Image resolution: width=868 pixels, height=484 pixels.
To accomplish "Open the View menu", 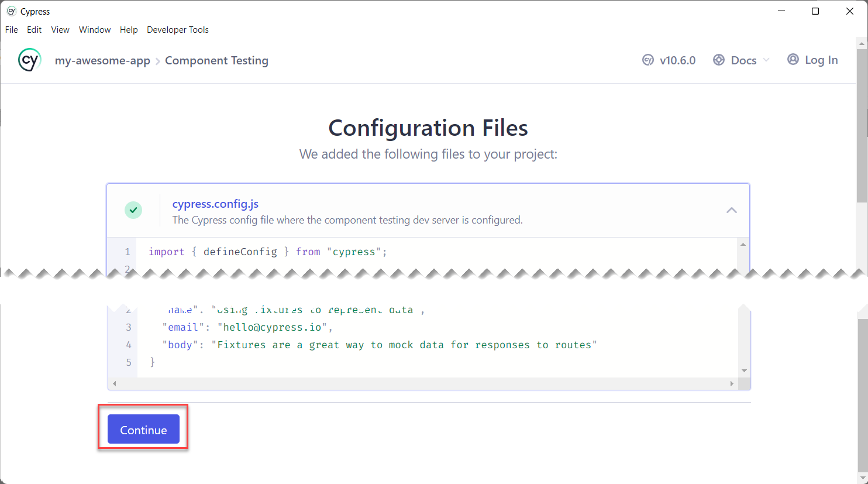I will click(x=60, y=30).
